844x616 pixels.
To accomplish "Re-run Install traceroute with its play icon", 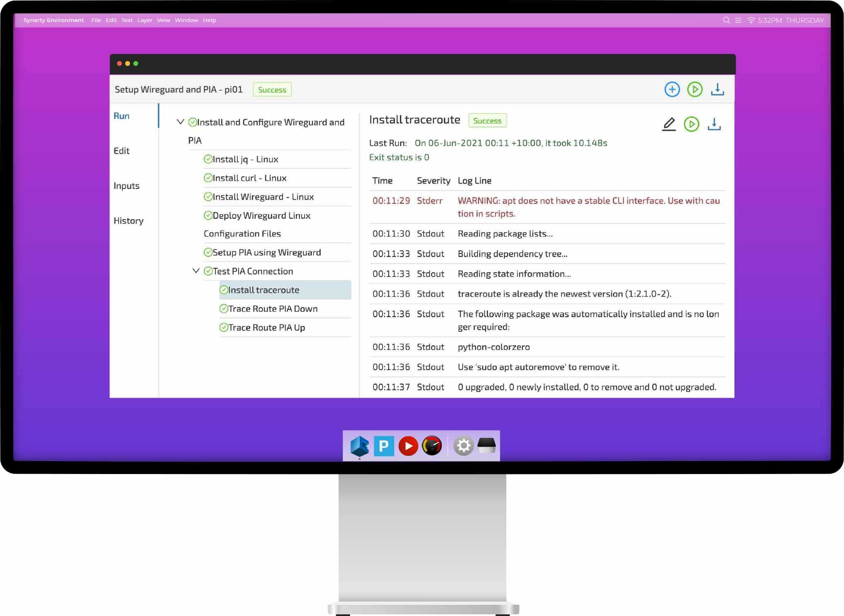I will pos(691,124).
